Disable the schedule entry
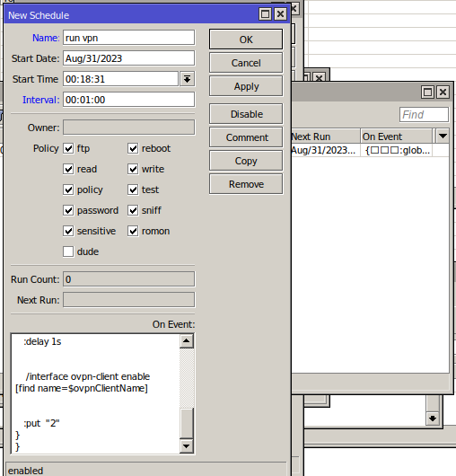Screen dimensions: 456x476 click(246, 114)
